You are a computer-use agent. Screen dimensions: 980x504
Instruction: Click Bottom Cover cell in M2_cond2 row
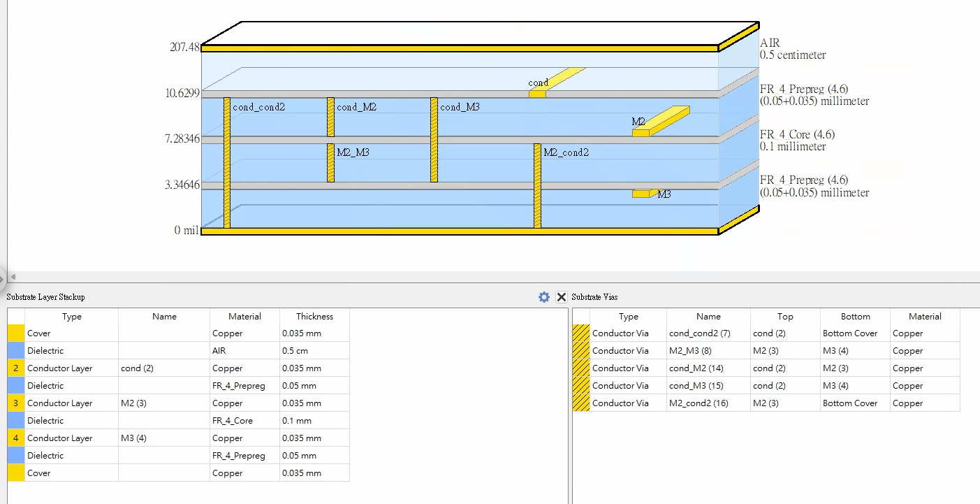(855, 403)
